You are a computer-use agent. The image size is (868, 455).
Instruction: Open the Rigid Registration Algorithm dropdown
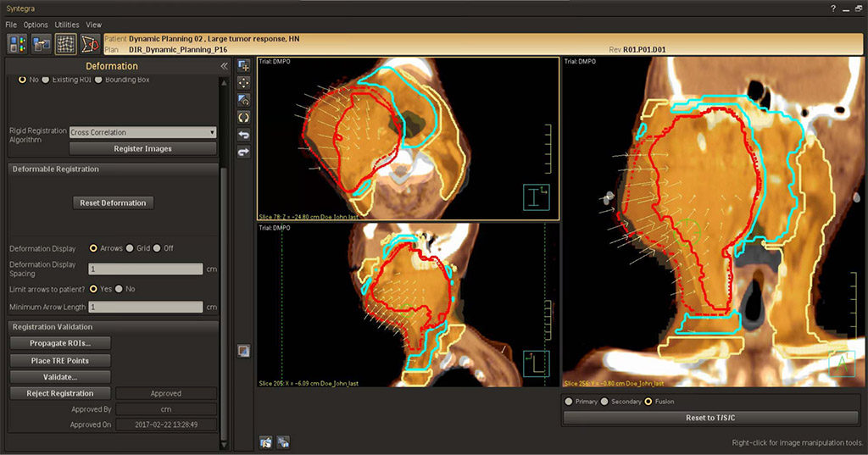point(142,132)
